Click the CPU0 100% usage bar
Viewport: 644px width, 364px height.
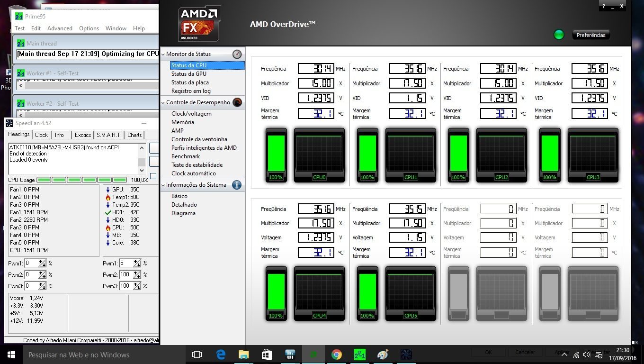click(x=276, y=155)
